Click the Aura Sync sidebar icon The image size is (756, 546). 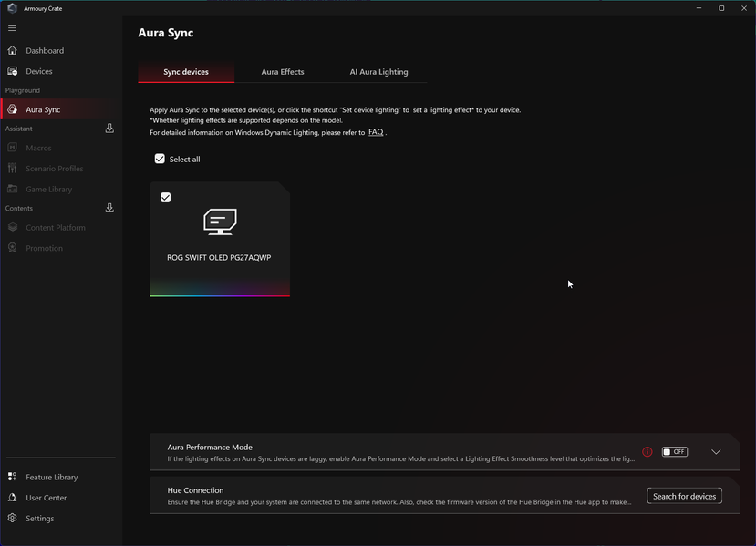click(x=13, y=109)
